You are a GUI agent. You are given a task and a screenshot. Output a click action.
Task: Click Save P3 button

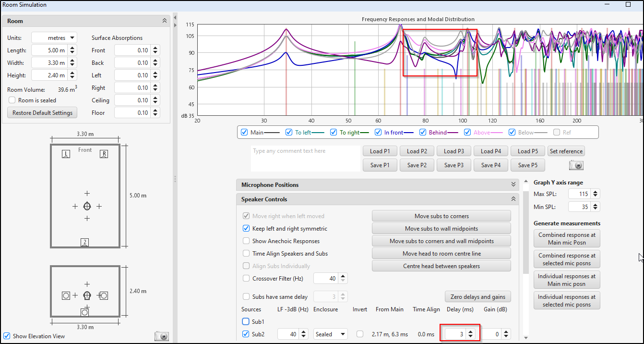tap(454, 165)
